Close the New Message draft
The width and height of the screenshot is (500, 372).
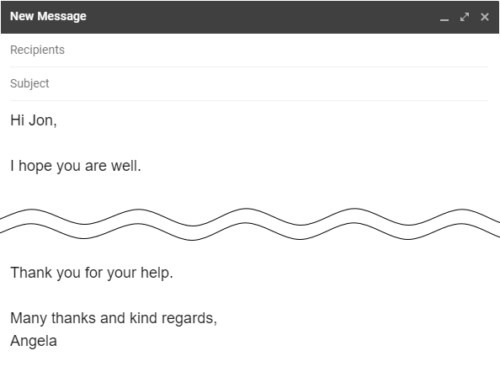point(485,17)
